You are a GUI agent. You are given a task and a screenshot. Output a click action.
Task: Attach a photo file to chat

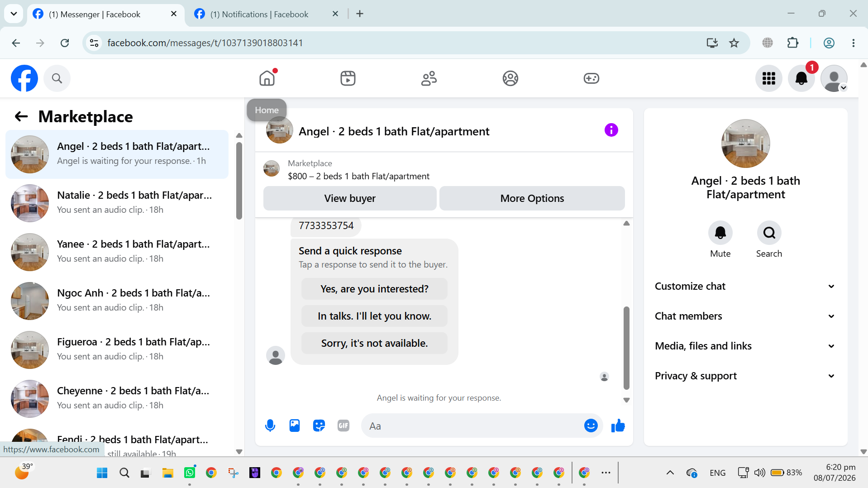pyautogui.click(x=295, y=426)
